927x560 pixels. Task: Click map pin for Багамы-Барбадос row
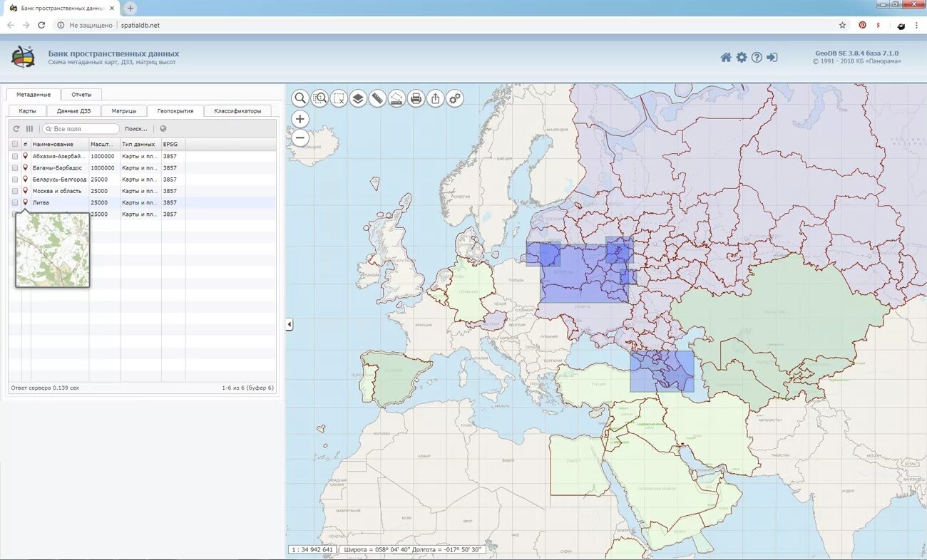tap(25, 167)
